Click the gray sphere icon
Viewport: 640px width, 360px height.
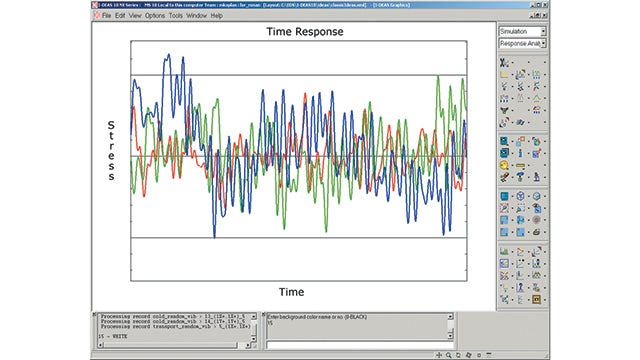[x=536, y=220]
